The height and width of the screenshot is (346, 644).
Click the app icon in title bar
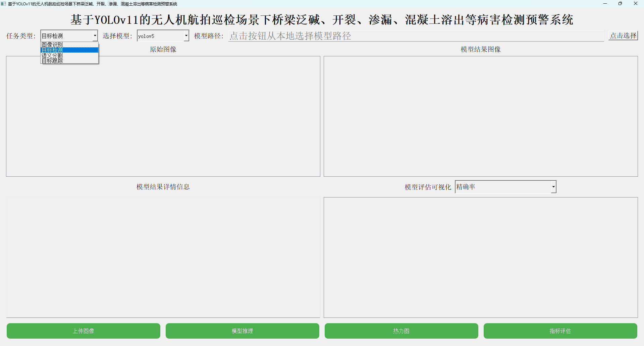4,4
